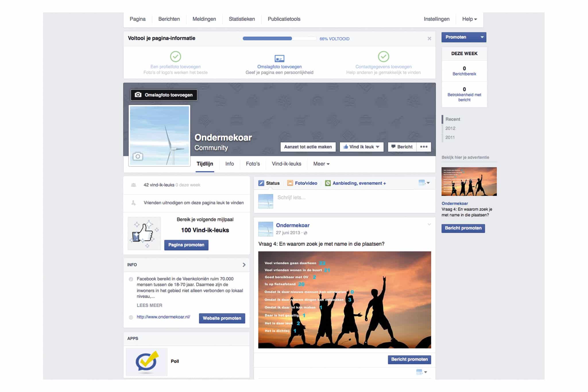Click the LEES MEER link
The image size is (588, 392).
point(149,305)
